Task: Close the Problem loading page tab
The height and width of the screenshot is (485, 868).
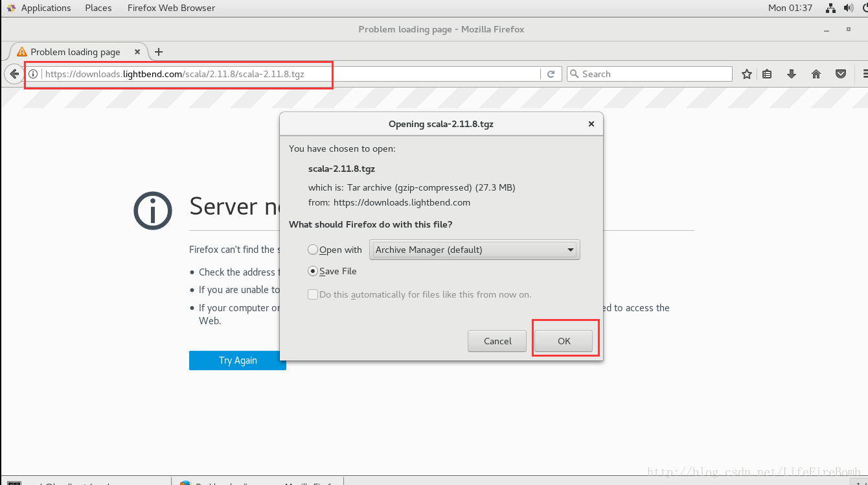Action: click(x=137, y=52)
